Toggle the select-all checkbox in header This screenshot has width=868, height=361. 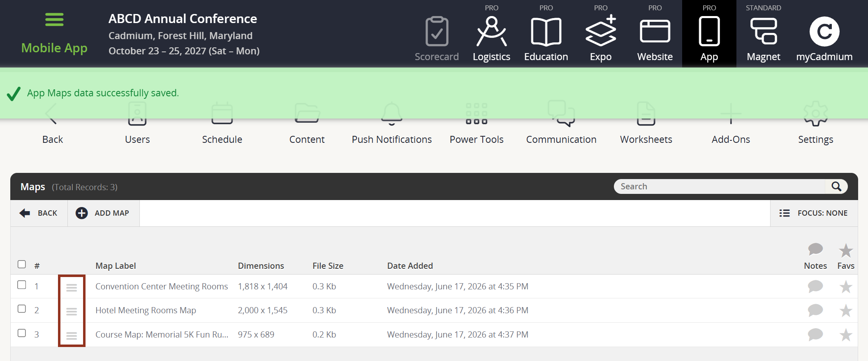[x=22, y=264]
